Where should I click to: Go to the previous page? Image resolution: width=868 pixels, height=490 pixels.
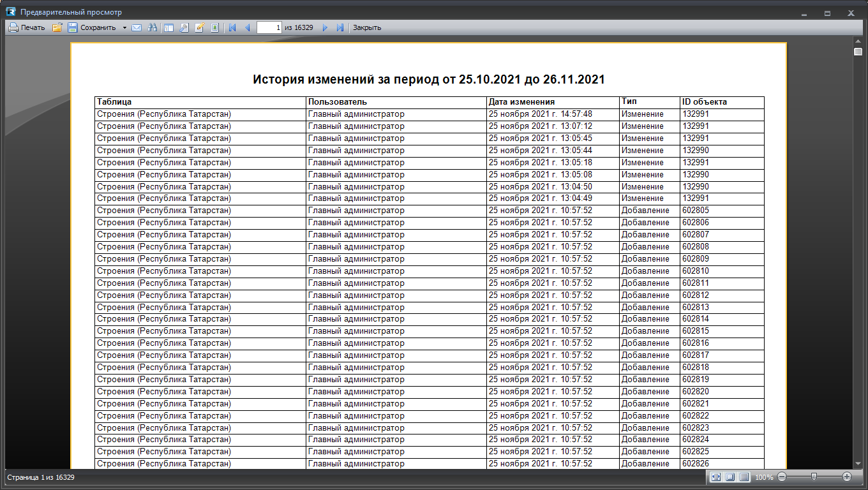click(x=248, y=27)
